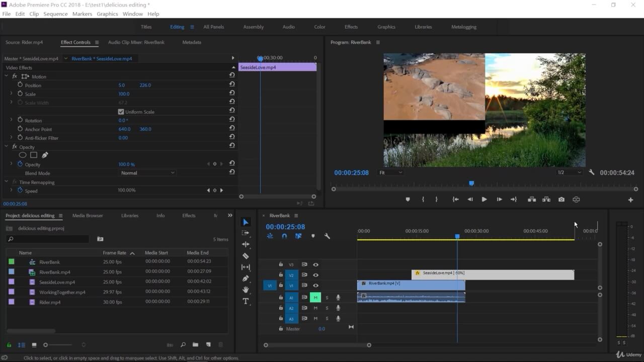The width and height of the screenshot is (644, 362).
Task: Show more project panel tabs chevron
Action: point(230,216)
